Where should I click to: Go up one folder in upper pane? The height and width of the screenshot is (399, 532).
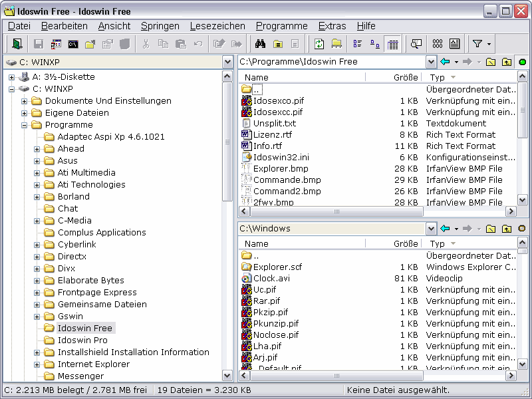(x=507, y=62)
